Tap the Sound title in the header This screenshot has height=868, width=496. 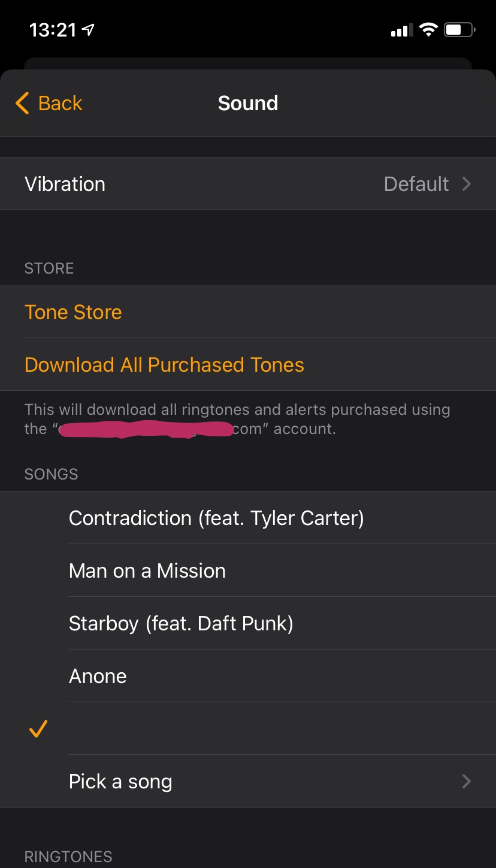coord(248,103)
